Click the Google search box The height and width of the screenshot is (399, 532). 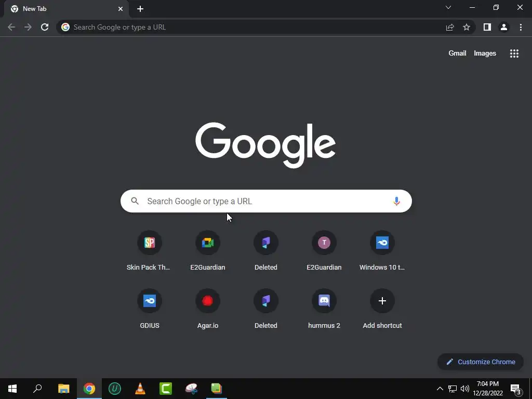pyautogui.click(x=266, y=201)
